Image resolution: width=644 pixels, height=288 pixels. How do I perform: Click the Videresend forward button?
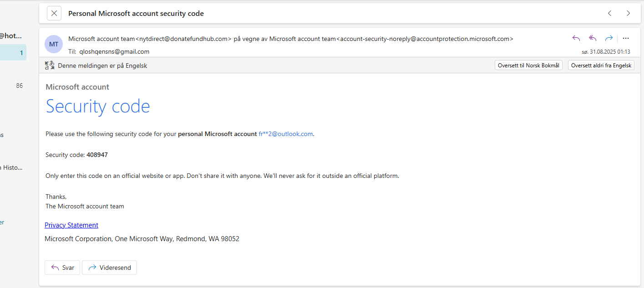[109, 268]
